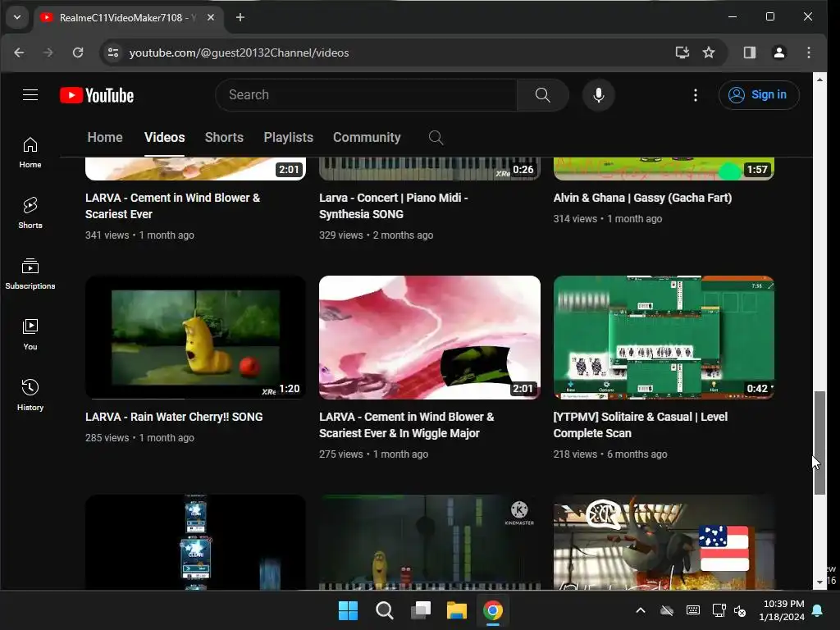Search within channel using magnifier icon
Image resolution: width=840 pixels, height=630 pixels.
tap(436, 138)
